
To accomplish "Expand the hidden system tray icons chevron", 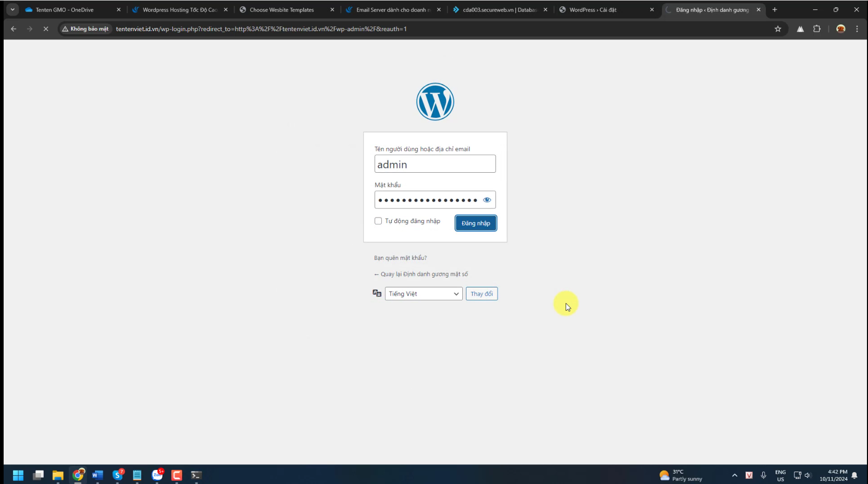I will (735, 475).
